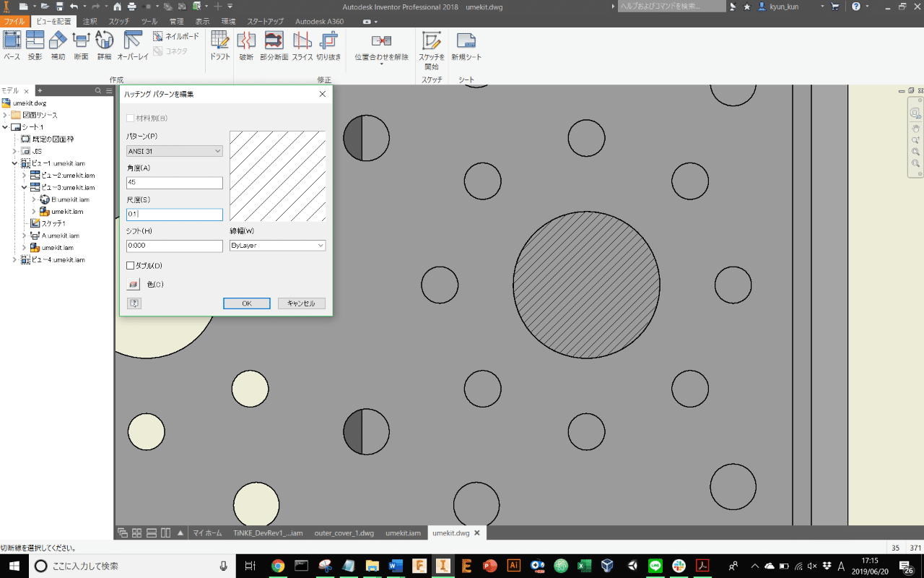This screenshot has width=924, height=578.
Task: Switch to the umekit.iam document tab
Action: (403, 533)
